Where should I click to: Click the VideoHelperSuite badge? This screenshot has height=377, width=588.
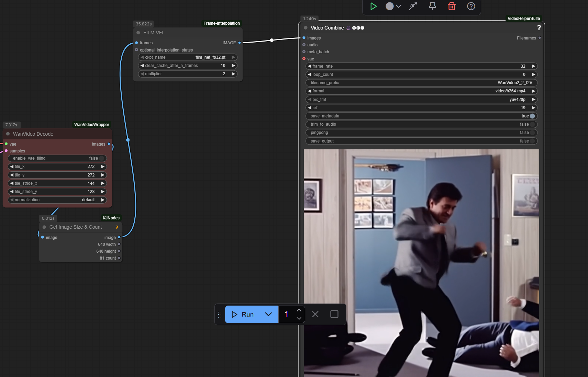click(523, 19)
